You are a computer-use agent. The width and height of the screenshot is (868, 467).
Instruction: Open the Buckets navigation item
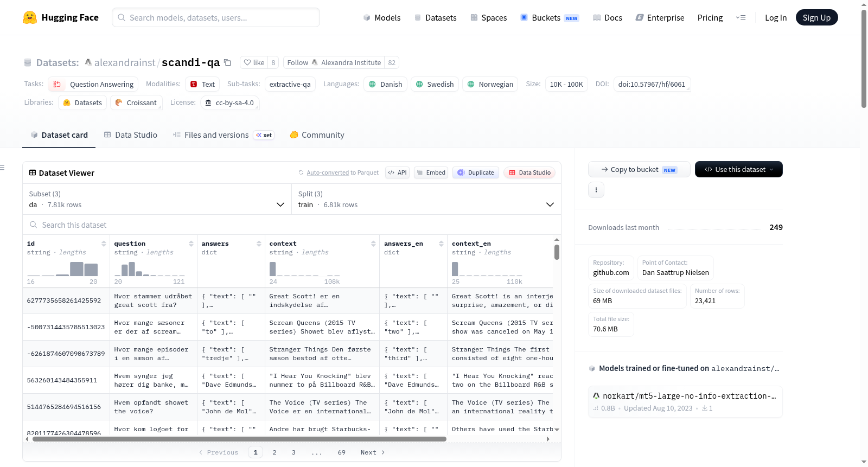tap(550, 17)
